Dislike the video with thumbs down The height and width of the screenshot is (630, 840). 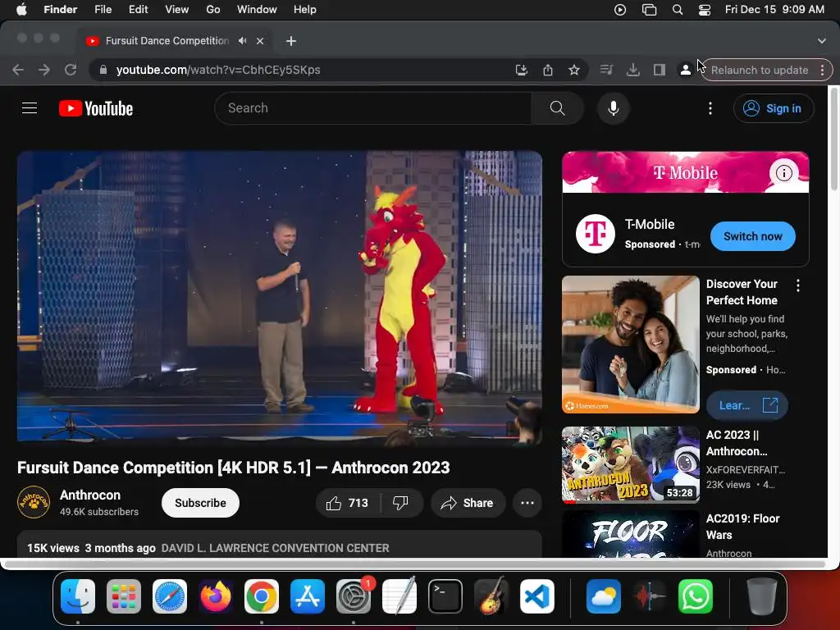click(400, 503)
